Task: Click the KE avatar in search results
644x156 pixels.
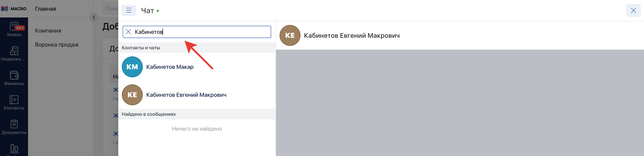Action: (x=132, y=95)
